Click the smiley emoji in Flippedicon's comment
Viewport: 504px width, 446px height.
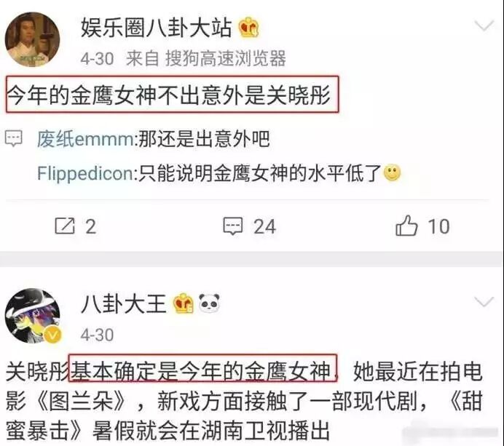tap(392, 173)
